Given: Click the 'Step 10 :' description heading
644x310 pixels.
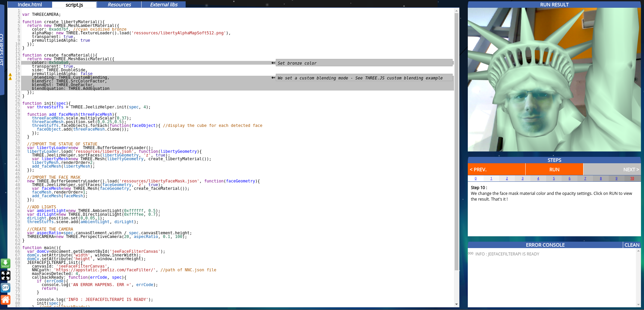Looking at the screenshot, I should (x=479, y=187).
